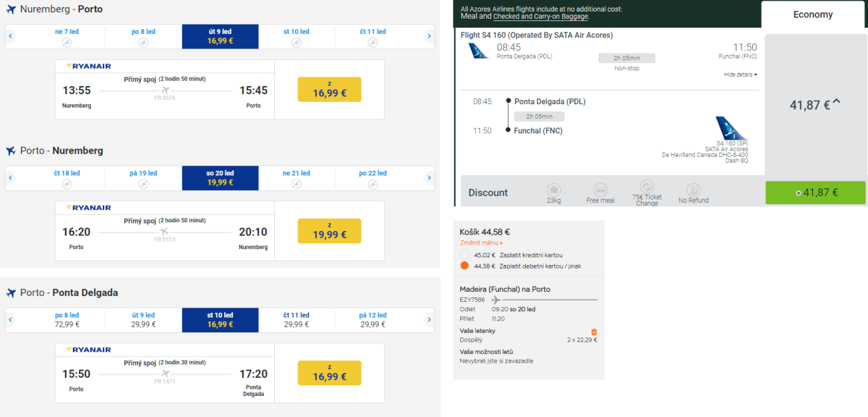Show earlier dates for Nuremberg - Porto
This screenshot has width=868, height=417.
pyautogui.click(x=10, y=36)
